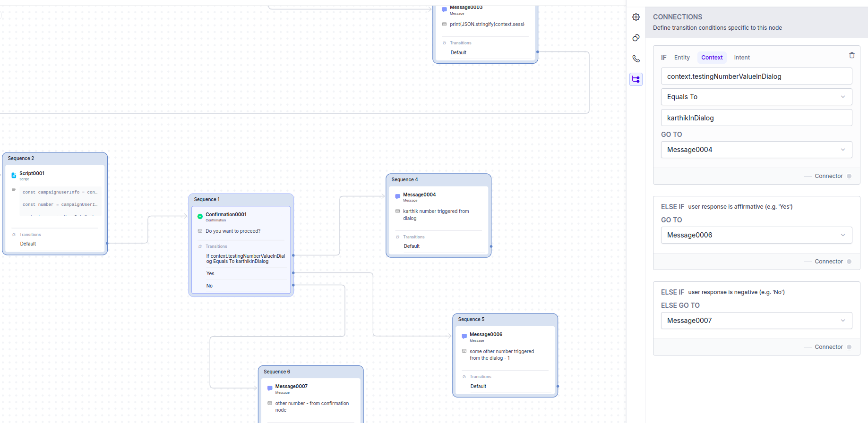The width and height of the screenshot is (868, 423).
Task: Click the Message0003 message icon
Action: (444, 9)
